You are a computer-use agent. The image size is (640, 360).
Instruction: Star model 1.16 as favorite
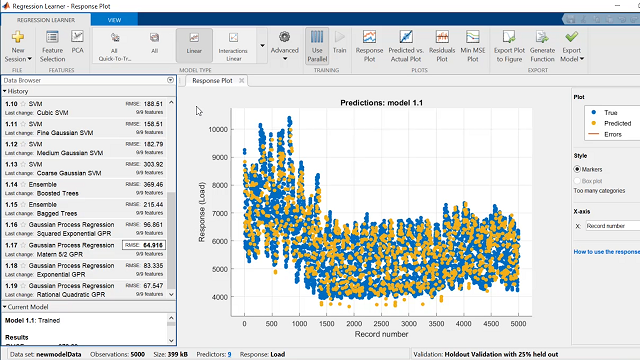[23, 225]
